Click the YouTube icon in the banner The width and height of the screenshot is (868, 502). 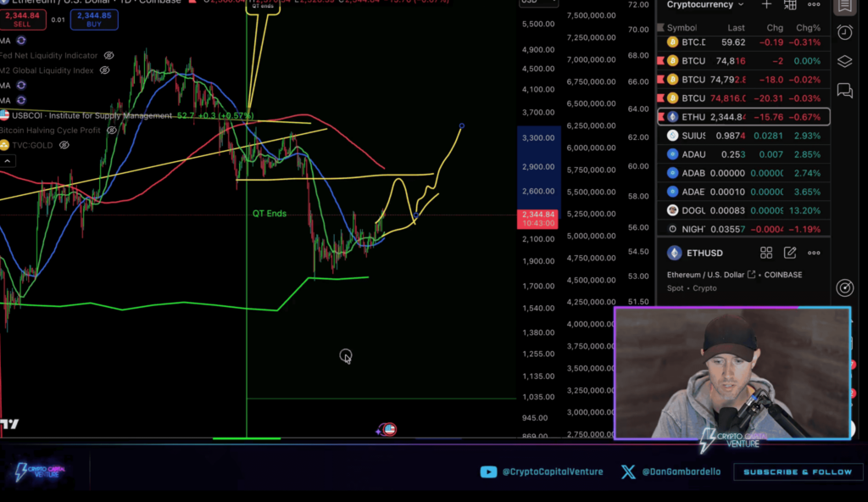tap(488, 472)
